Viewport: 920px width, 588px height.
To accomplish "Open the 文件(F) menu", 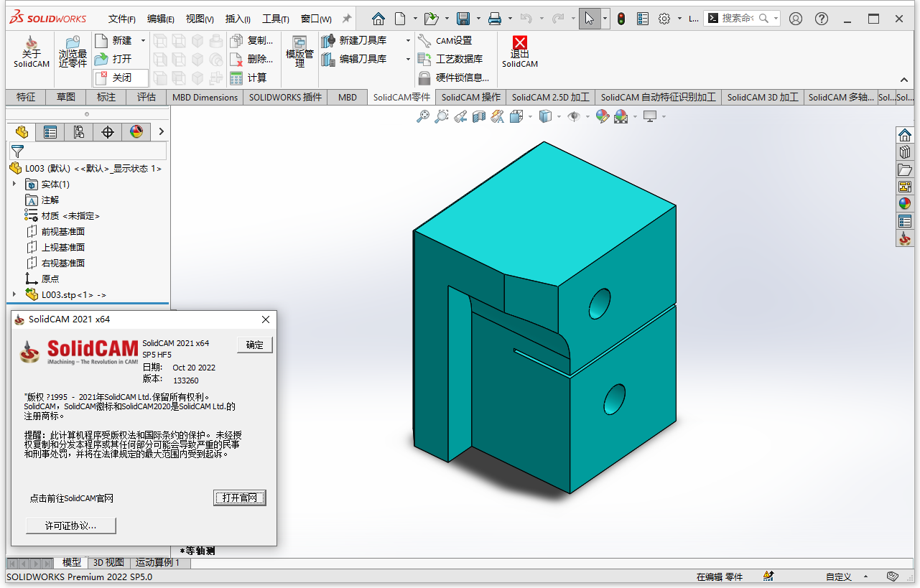I will click(122, 19).
